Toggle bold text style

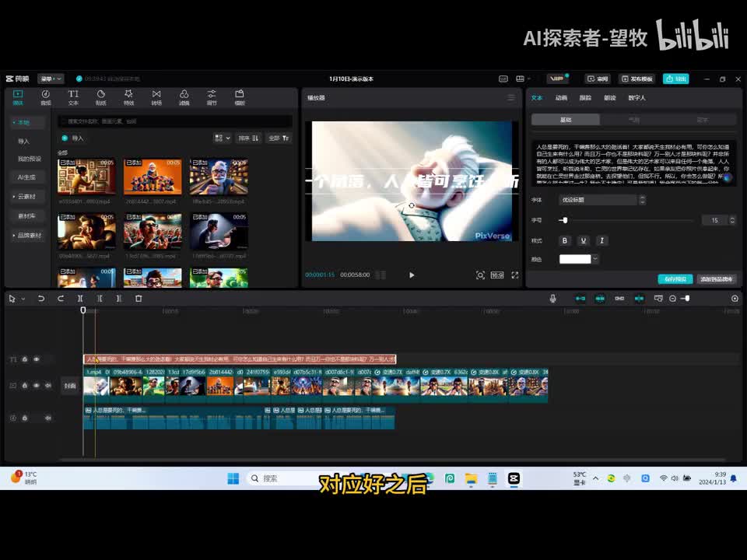(x=565, y=241)
